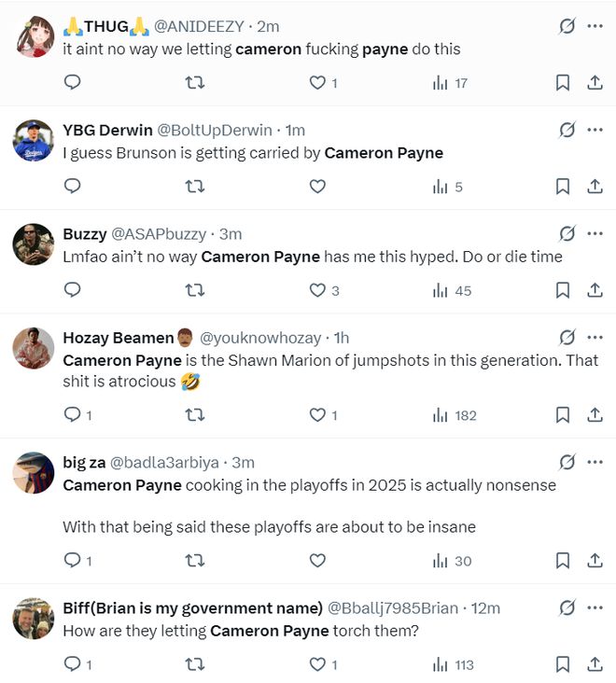Reply to big za's tweet

click(73, 561)
